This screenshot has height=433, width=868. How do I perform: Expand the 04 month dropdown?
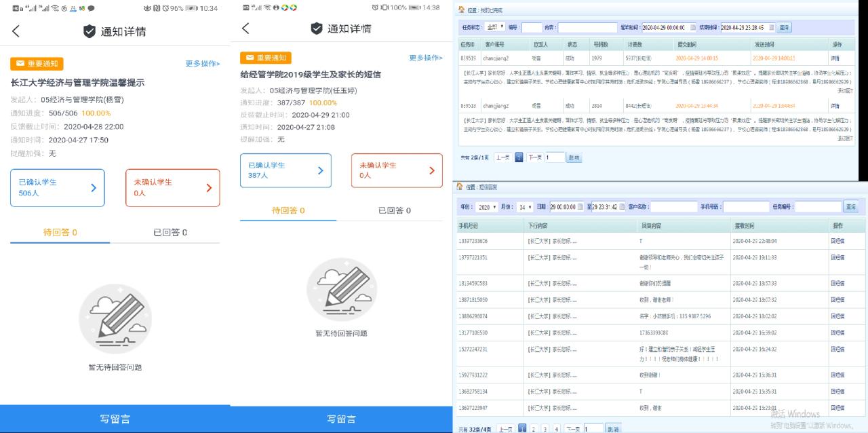[x=525, y=206]
